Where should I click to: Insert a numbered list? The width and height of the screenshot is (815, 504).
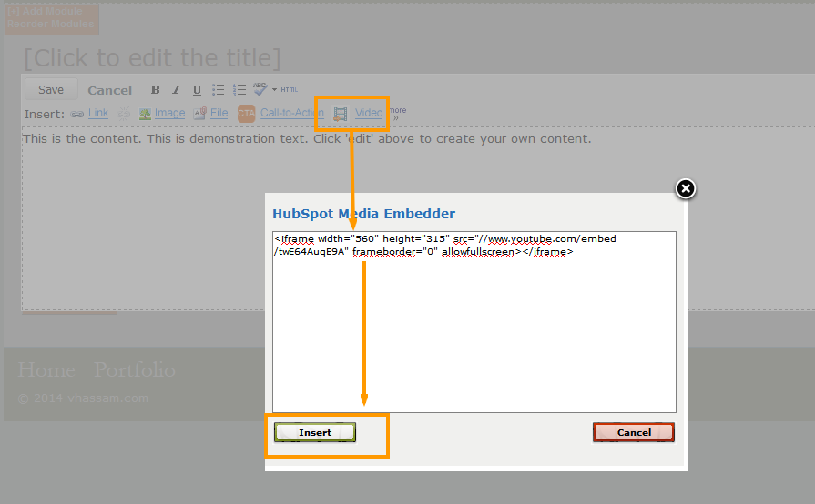click(x=239, y=90)
